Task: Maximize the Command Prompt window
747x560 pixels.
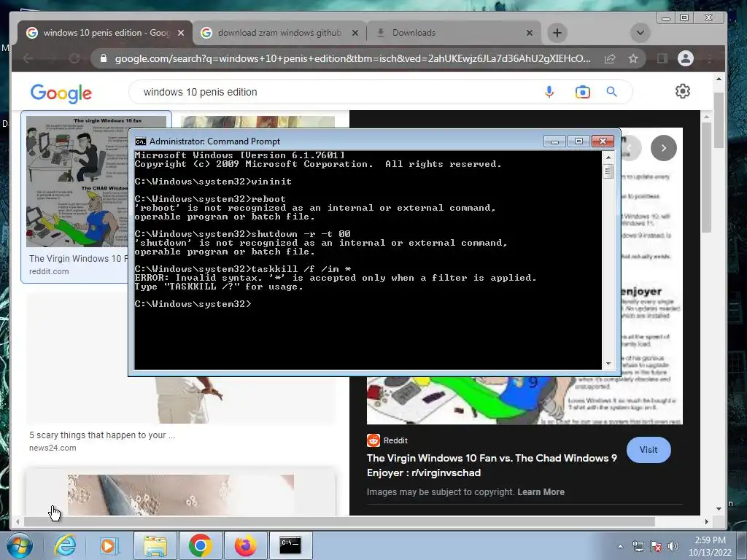Action: click(578, 141)
